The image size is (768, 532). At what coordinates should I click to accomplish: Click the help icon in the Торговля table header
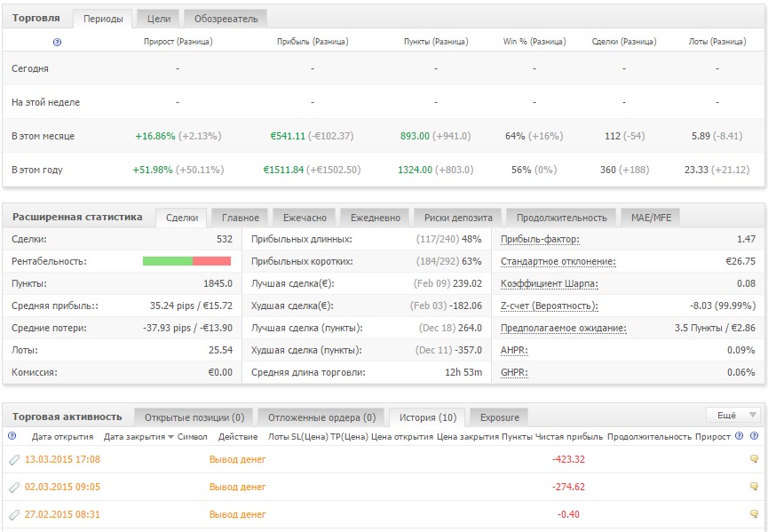coord(58,42)
